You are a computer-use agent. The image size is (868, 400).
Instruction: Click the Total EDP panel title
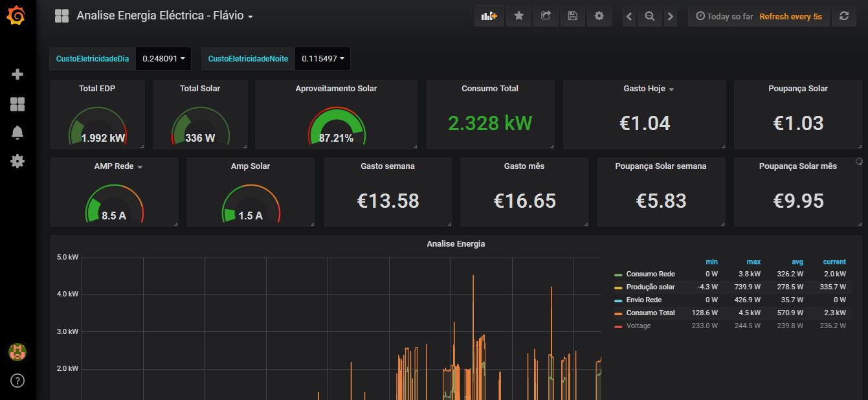pyautogui.click(x=97, y=89)
